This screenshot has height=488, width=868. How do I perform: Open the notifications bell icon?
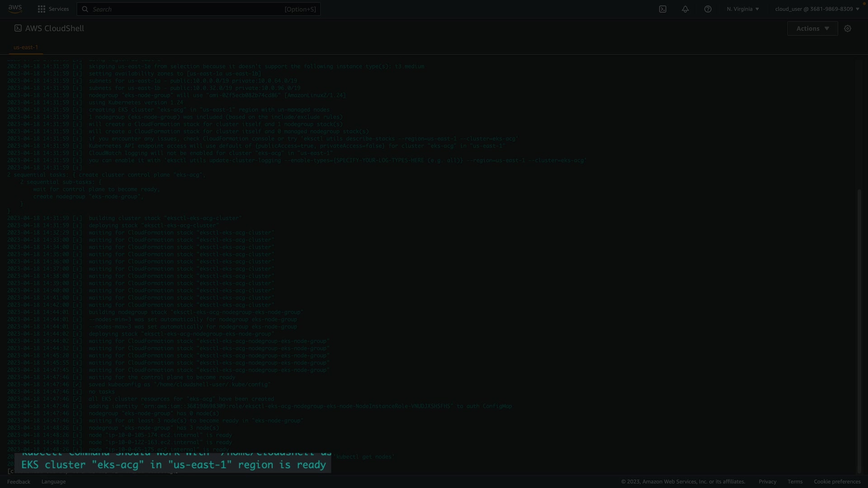point(685,9)
